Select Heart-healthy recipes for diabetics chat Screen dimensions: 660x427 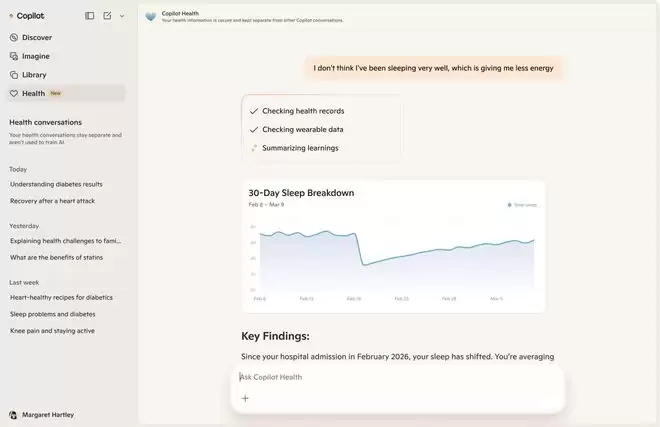tap(61, 298)
